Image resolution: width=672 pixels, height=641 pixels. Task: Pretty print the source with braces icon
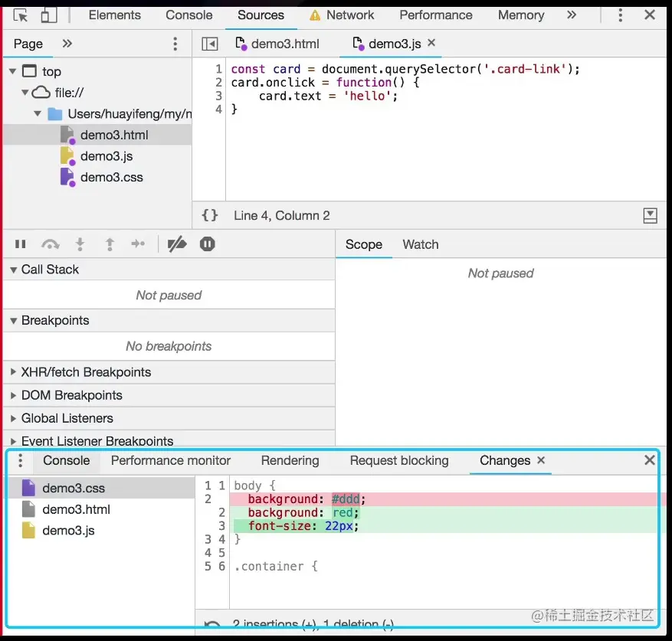210,215
